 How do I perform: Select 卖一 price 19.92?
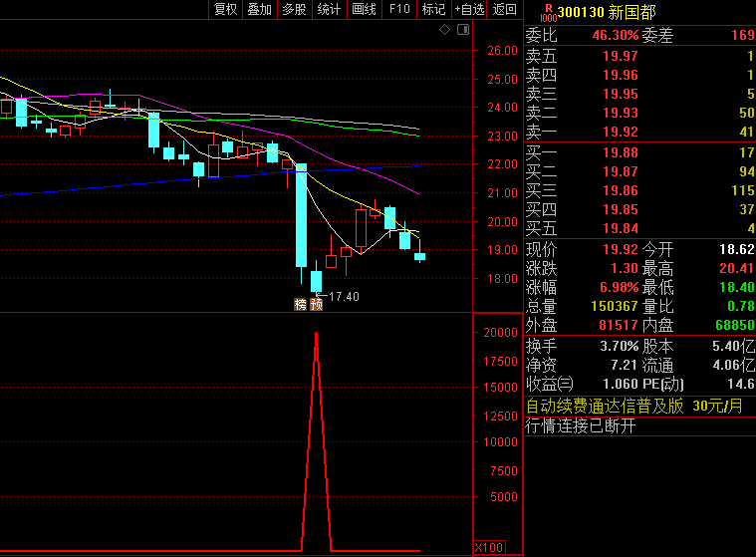click(621, 132)
